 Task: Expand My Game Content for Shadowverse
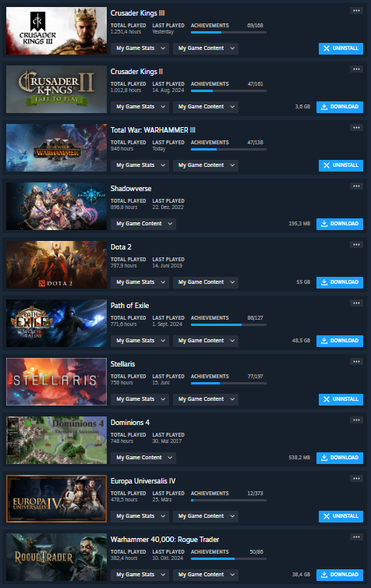[x=143, y=224]
